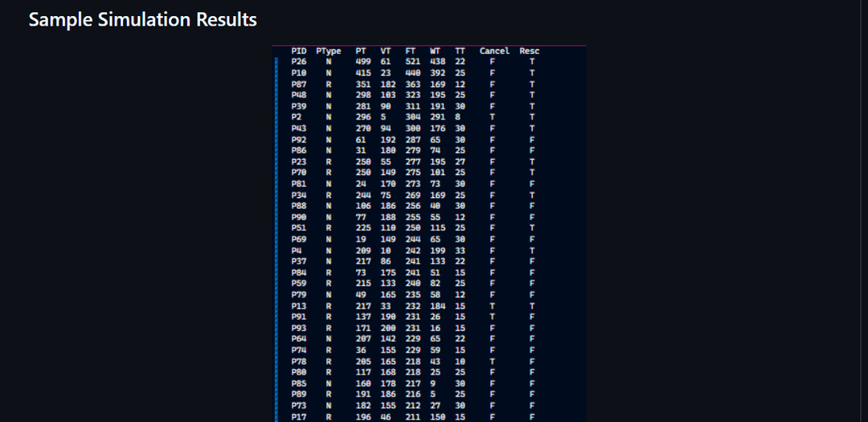
Task: Select WT value "392" in row P10
Action: [438, 72]
